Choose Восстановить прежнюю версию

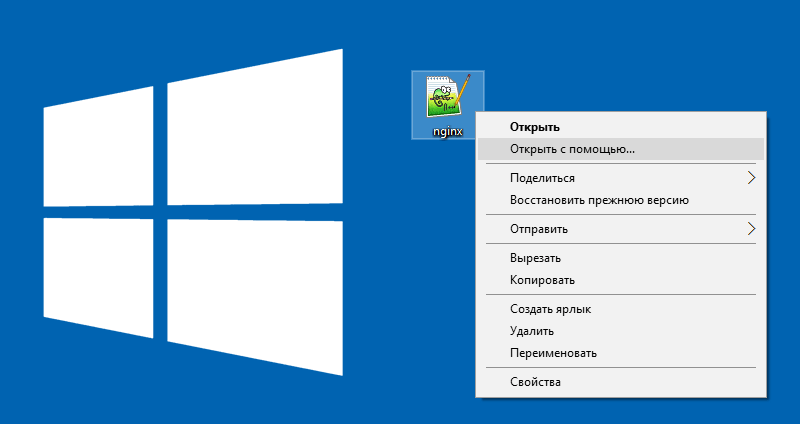point(621,200)
